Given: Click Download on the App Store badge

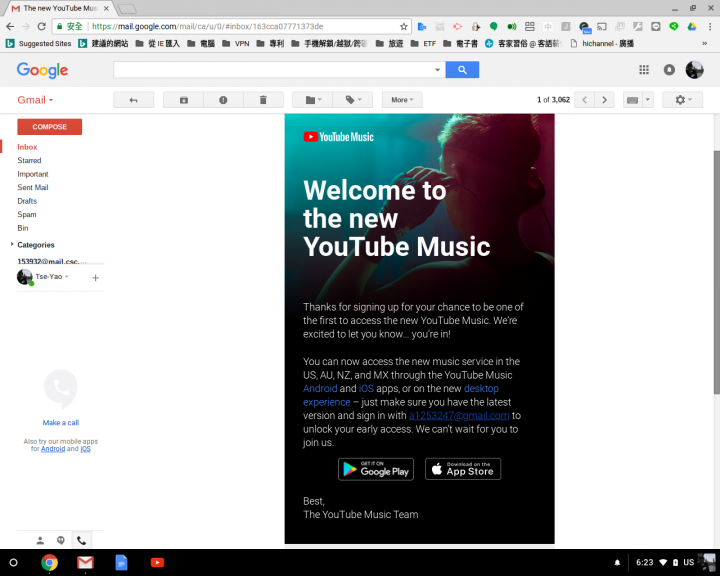Looking at the screenshot, I should (463, 469).
